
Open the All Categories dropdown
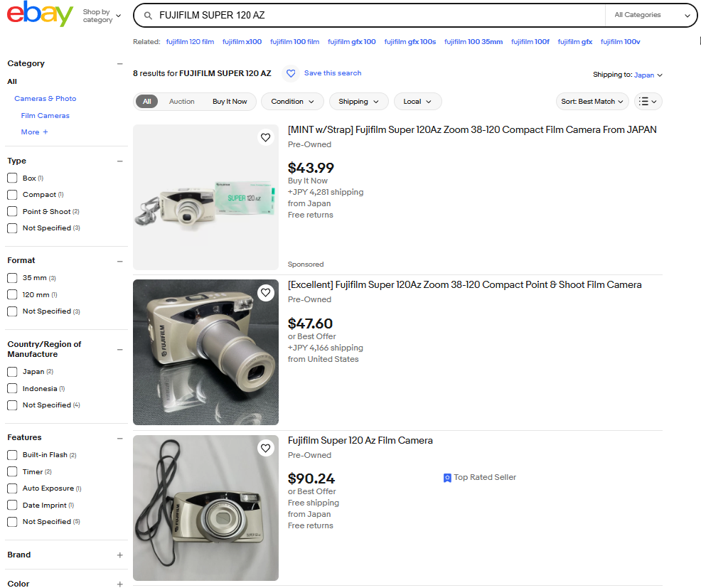point(651,15)
